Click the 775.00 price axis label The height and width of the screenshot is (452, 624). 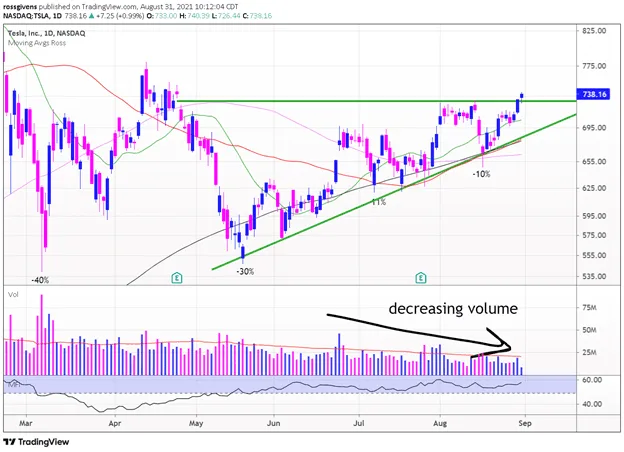[594, 66]
